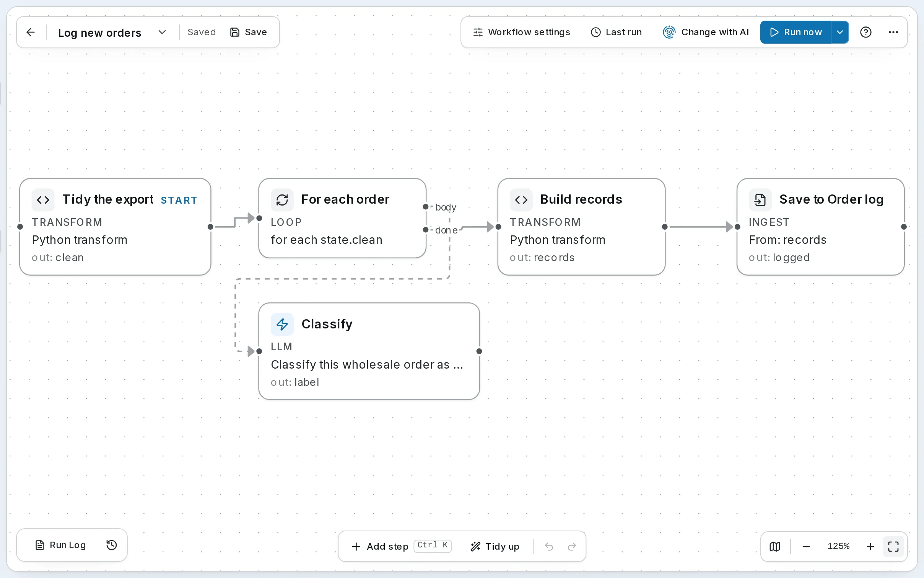Click the done output port of loop
924x578 pixels.
click(x=426, y=230)
